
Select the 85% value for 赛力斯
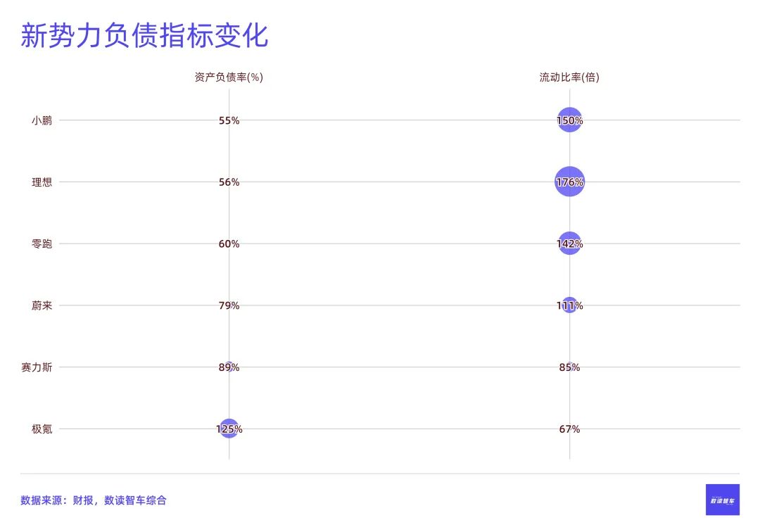tap(569, 367)
